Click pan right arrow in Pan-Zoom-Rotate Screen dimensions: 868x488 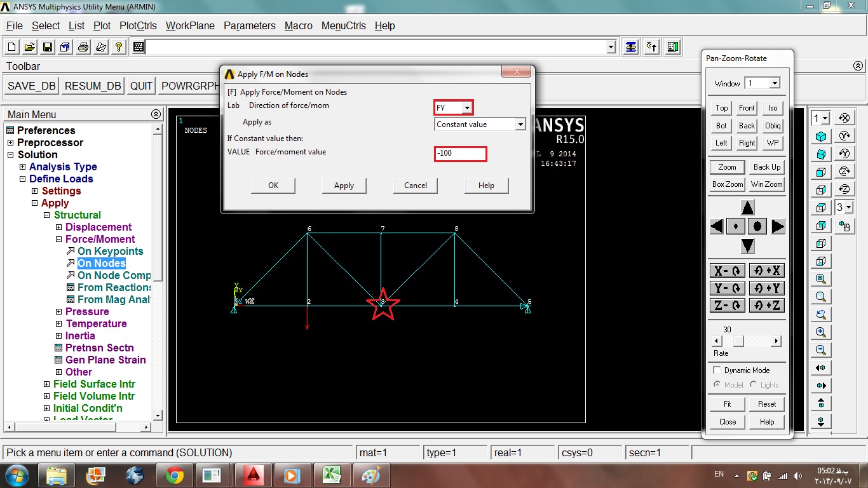(778, 226)
